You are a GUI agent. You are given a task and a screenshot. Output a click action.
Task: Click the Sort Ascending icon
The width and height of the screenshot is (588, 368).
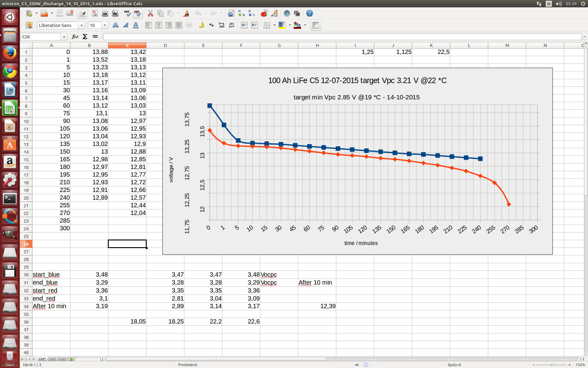(x=242, y=13)
